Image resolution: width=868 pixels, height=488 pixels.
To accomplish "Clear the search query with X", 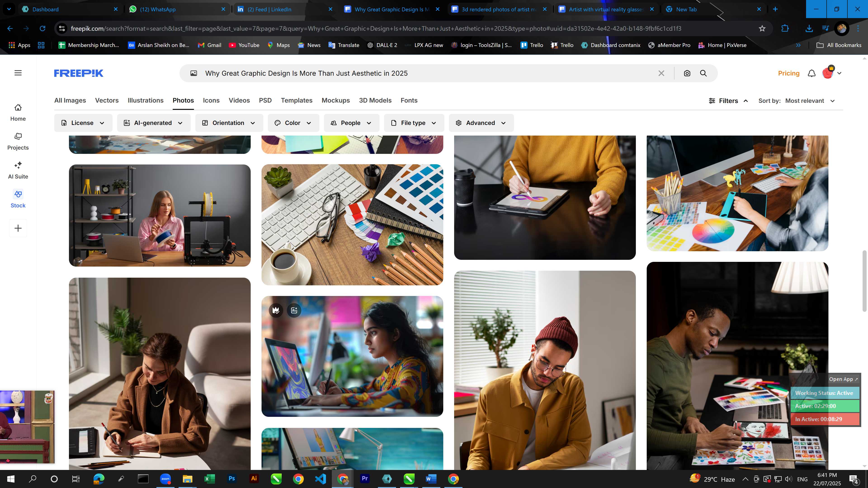I will click(x=661, y=73).
